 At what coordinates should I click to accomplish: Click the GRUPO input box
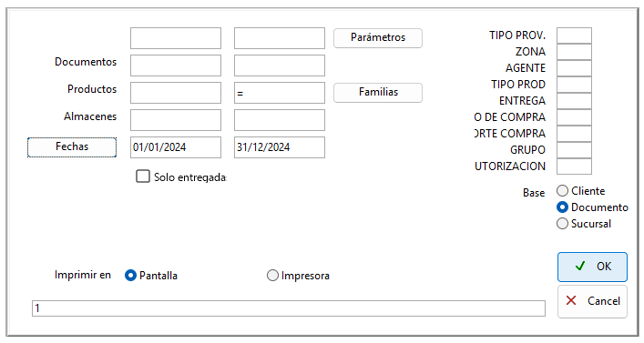pos(574,150)
